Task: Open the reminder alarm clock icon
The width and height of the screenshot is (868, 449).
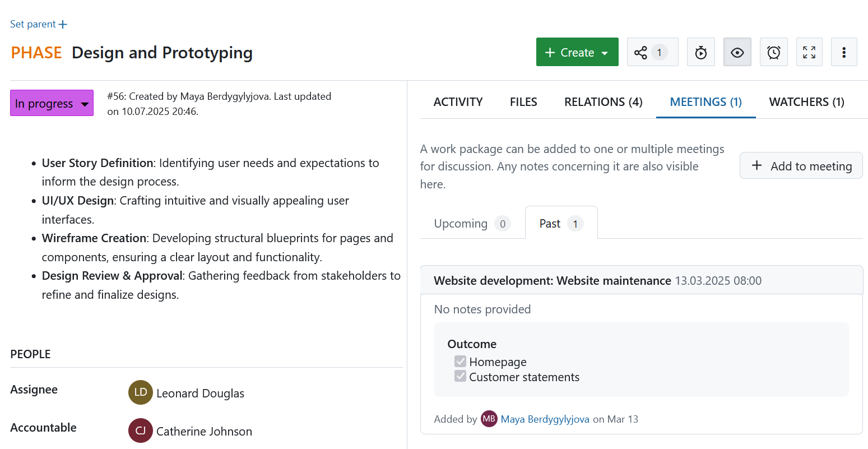Action: [773, 52]
